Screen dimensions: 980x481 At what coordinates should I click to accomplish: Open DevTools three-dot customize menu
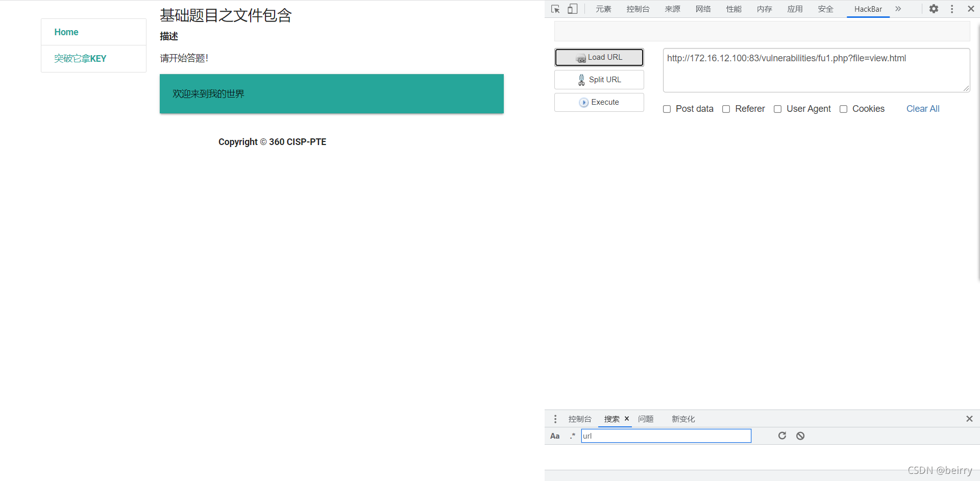(952, 9)
